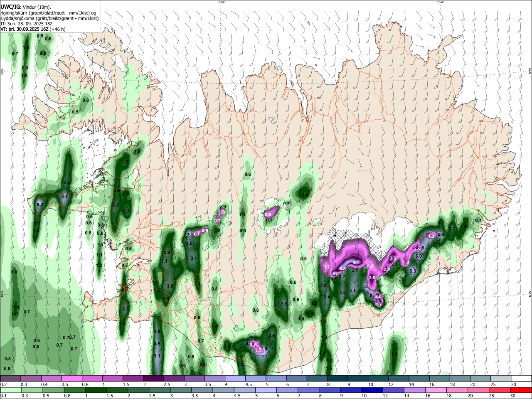Screen dimensions: 532x399
Task: Select the dark purple 2 swatch in upper legend
Action: tap(153, 378)
